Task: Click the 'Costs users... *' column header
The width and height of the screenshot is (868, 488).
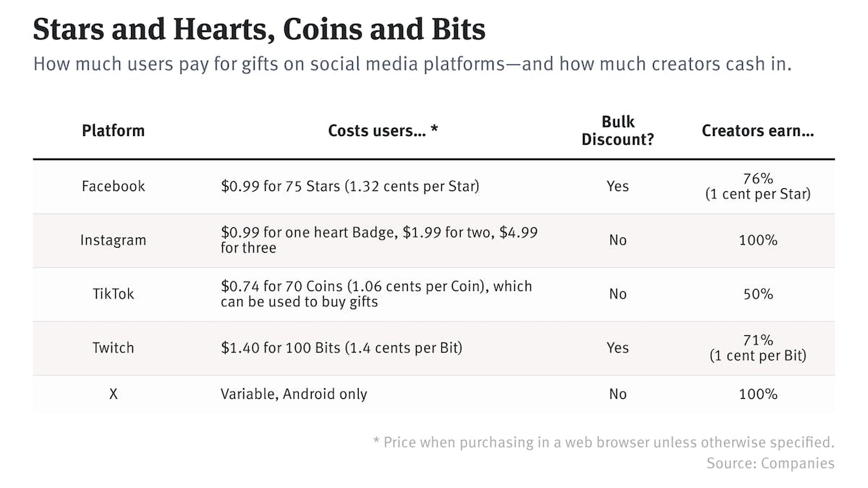Action: (x=383, y=131)
